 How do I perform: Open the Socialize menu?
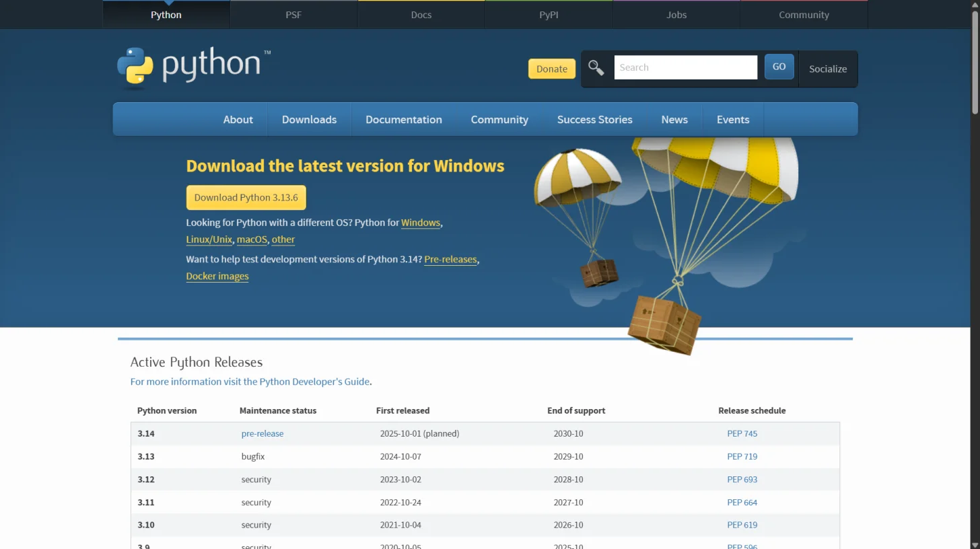click(828, 69)
